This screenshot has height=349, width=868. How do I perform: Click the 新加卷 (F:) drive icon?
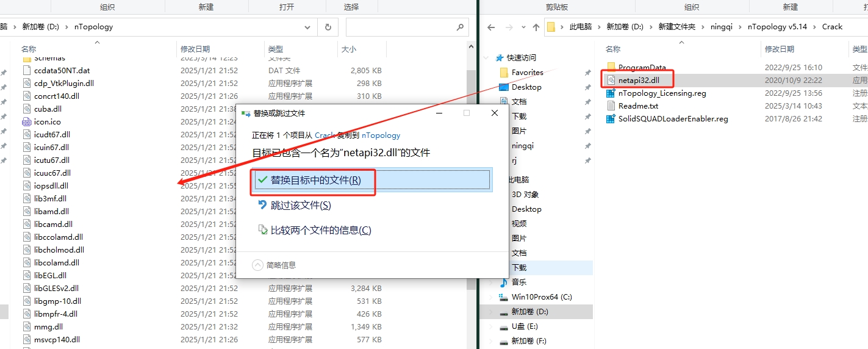[504, 341]
